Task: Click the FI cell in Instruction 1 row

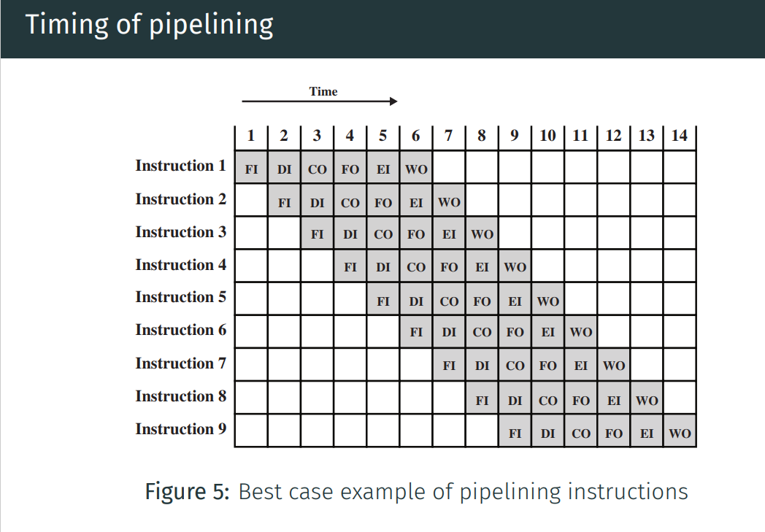Action: click(251, 169)
